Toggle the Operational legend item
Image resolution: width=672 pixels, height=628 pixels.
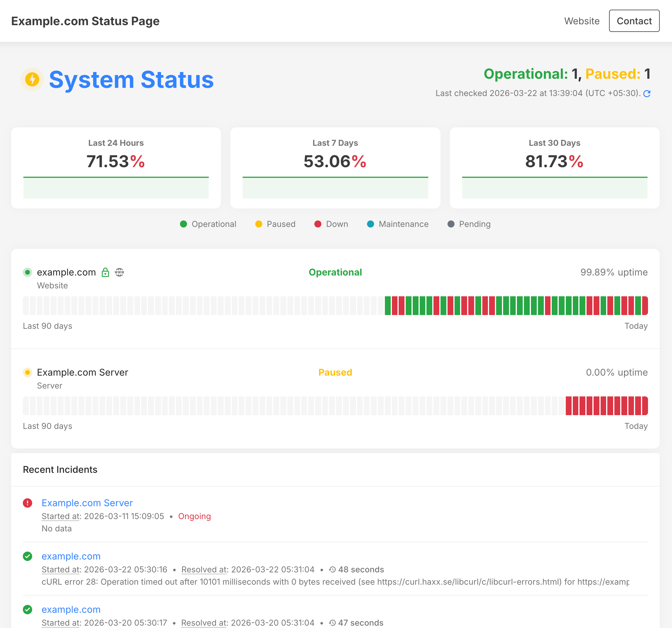coord(208,224)
